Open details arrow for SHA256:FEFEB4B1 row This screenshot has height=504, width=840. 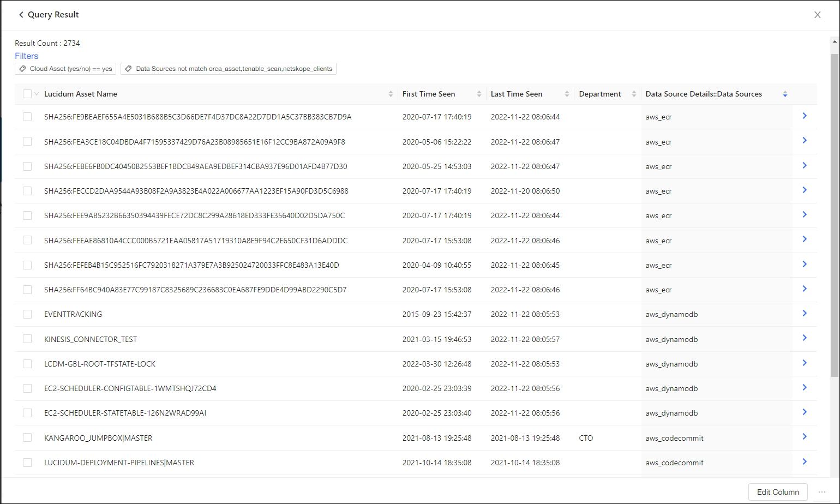click(x=805, y=264)
